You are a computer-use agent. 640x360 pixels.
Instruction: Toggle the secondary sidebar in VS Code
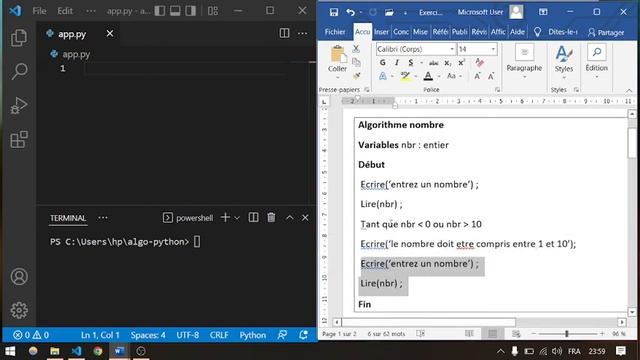(191, 11)
